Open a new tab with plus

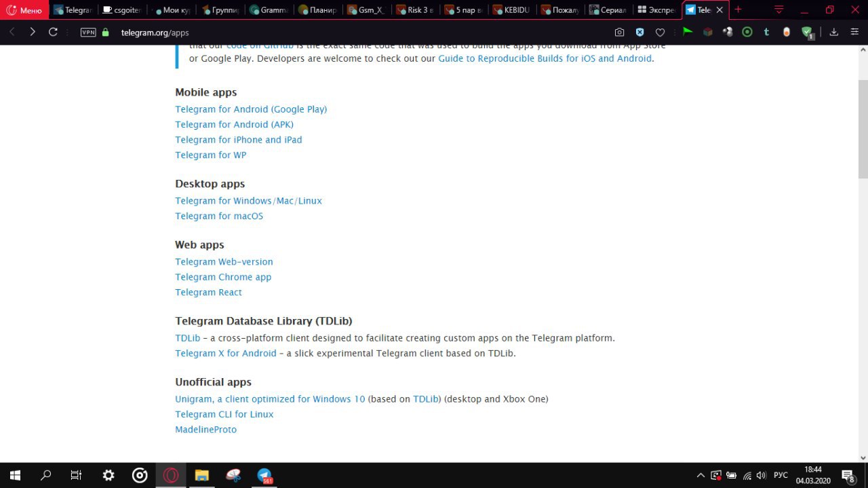coord(738,10)
